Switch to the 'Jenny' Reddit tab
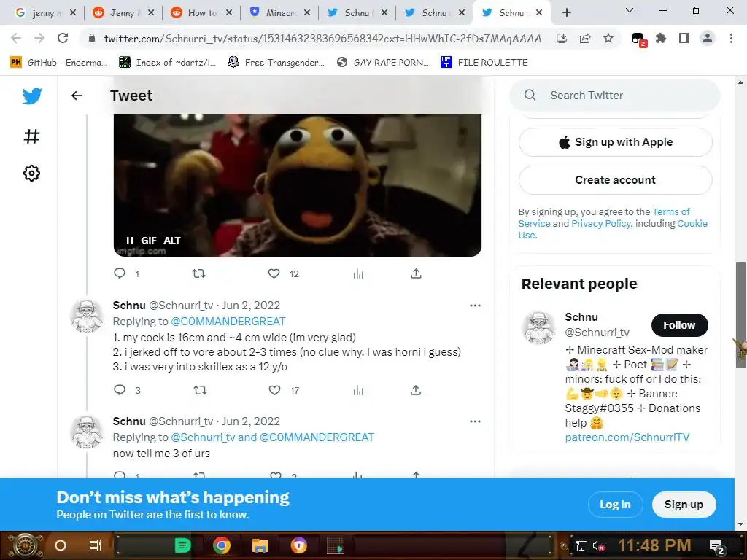 tap(122, 13)
